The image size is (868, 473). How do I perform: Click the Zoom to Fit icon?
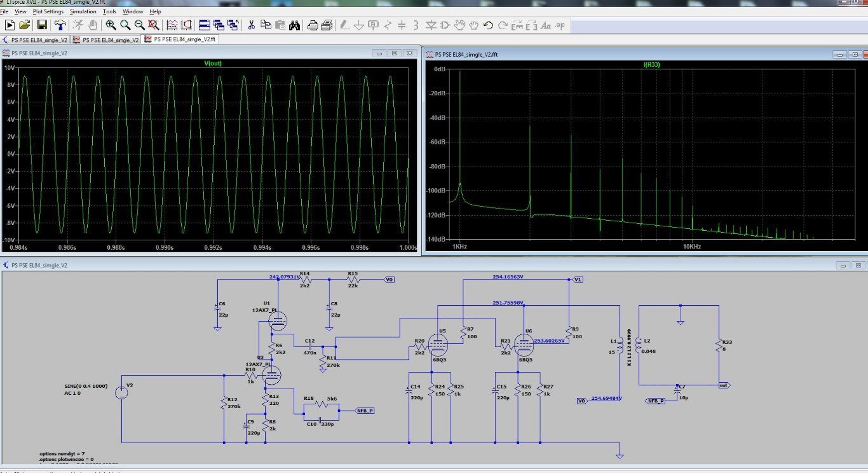click(x=153, y=25)
